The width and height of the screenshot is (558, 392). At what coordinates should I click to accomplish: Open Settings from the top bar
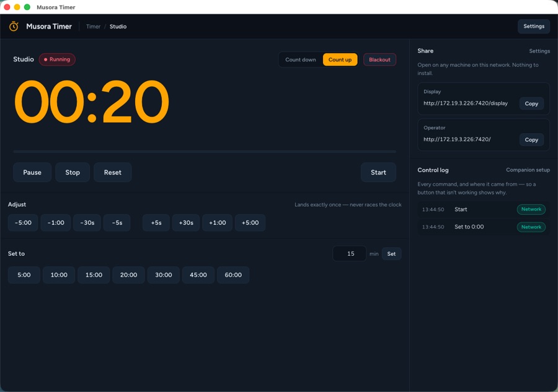(x=533, y=26)
